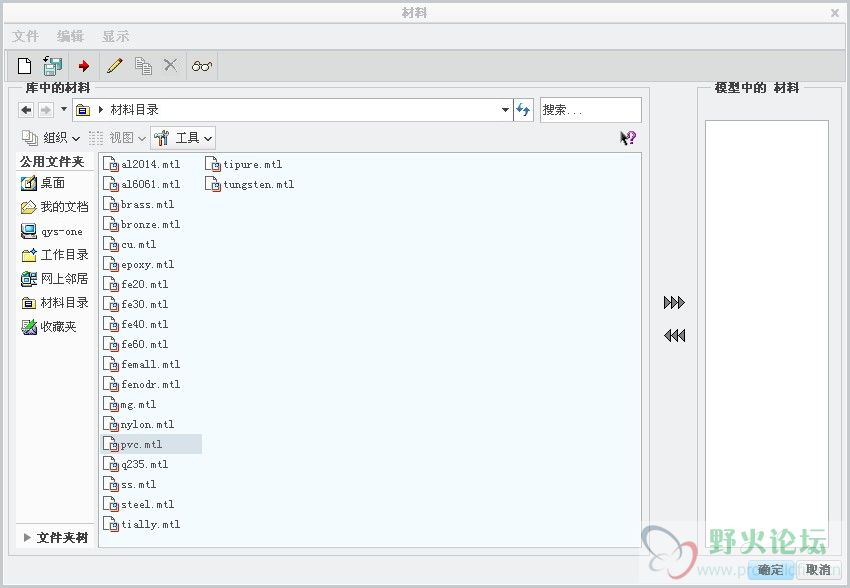850x588 pixels.
Task: Open qys-one computer shortcut
Action: pos(52,231)
